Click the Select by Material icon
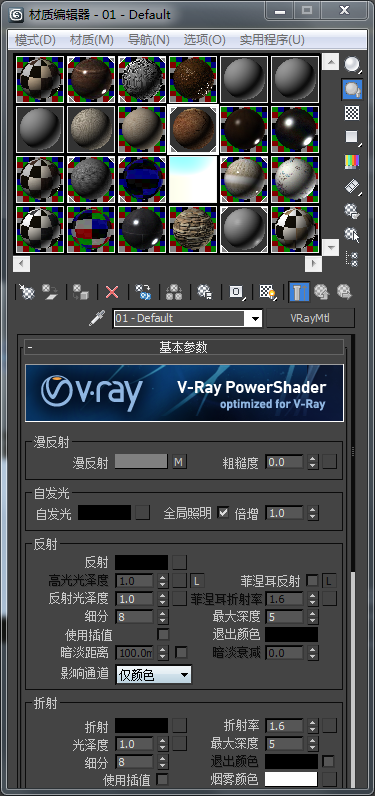375x796 pixels. (352, 234)
